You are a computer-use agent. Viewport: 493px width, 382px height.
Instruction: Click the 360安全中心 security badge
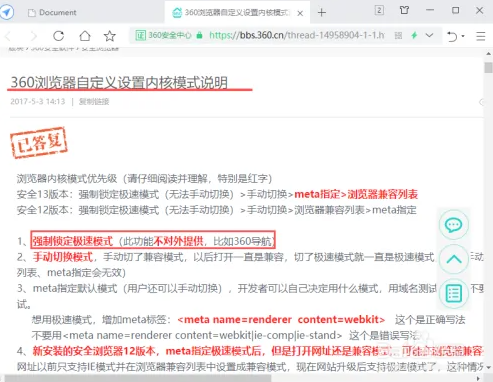pos(163,35)
